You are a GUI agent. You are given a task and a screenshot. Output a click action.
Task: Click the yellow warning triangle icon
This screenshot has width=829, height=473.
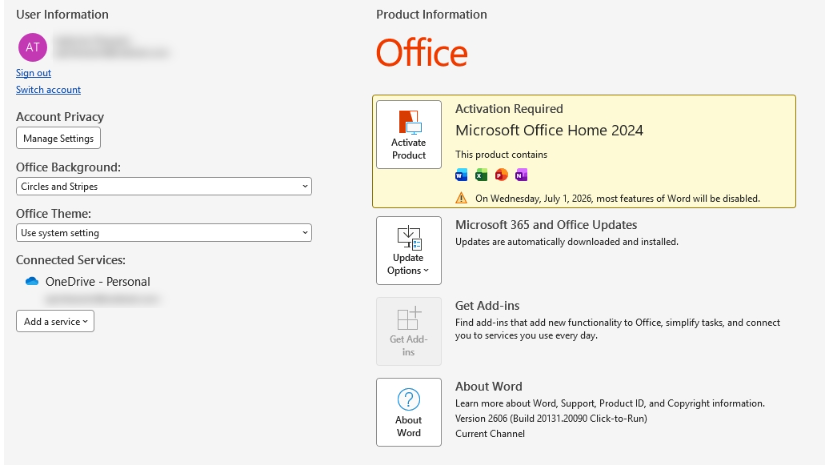point(462,198)
